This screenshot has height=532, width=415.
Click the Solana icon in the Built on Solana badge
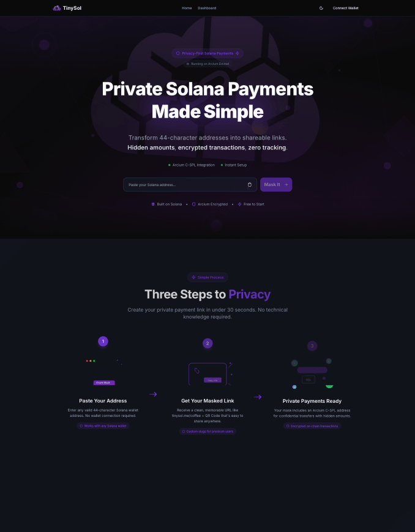point(153,204)
